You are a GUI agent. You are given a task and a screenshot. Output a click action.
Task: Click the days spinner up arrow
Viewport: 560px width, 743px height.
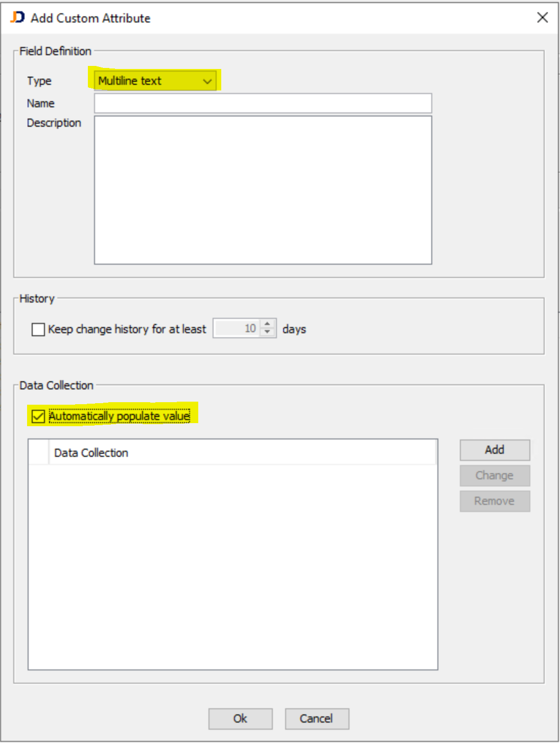tap(268, 325)
